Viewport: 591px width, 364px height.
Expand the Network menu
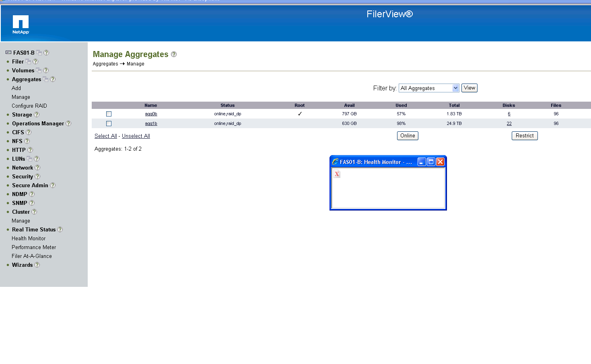pos(23,168)
